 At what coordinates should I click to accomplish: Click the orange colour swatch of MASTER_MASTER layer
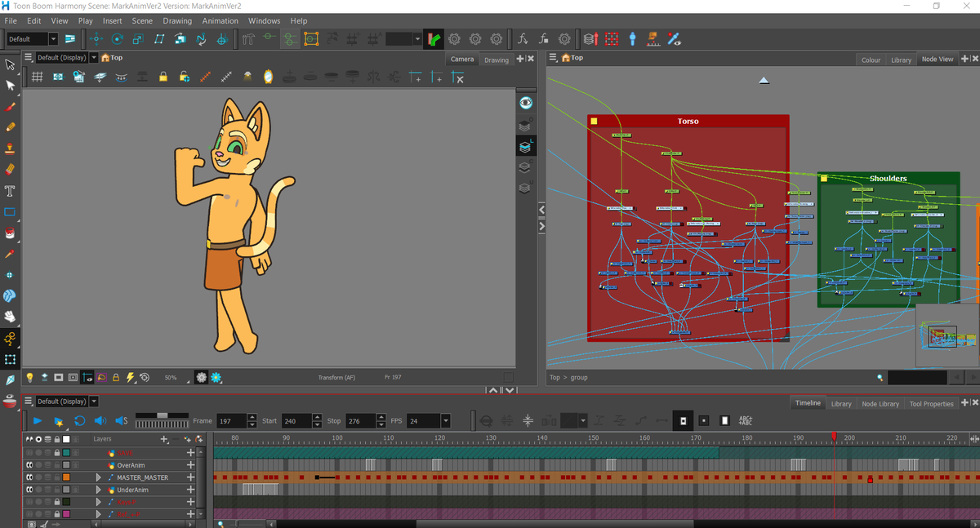pos(66,477)
